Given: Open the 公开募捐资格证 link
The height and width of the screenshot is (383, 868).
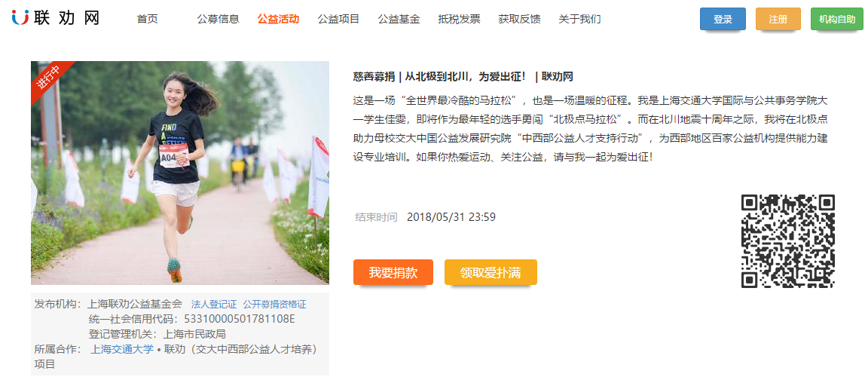Looking at the screenshot, I should click(274, 305).
